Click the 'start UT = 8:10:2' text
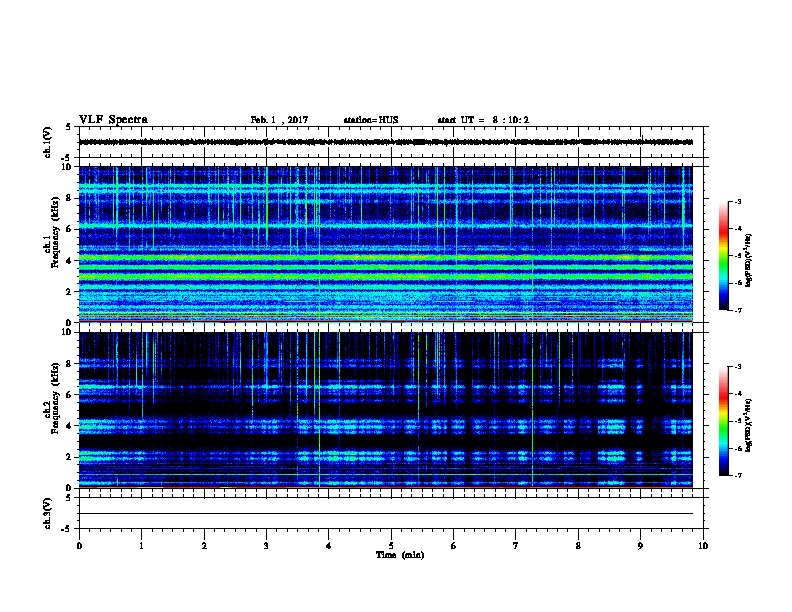This screenshot has height=612, width=792. (483, 120)
